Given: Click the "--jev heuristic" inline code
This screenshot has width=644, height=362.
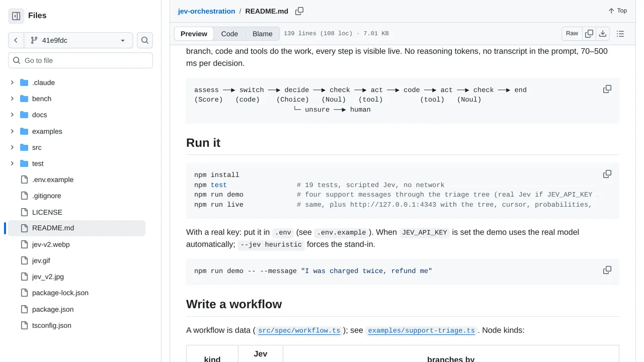Looking at the screenshot, I should (x=271, y=245).
